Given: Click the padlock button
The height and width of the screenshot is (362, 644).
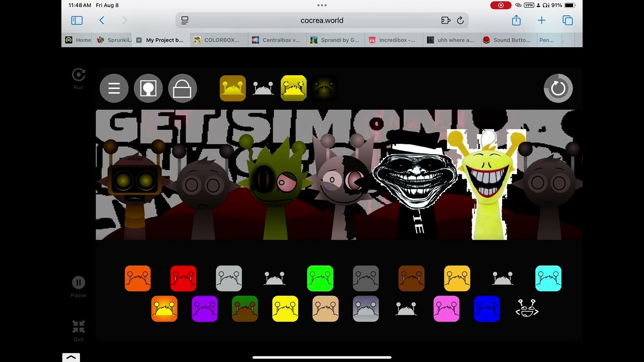Looking at the screenshot, I should tap(182, 88).
